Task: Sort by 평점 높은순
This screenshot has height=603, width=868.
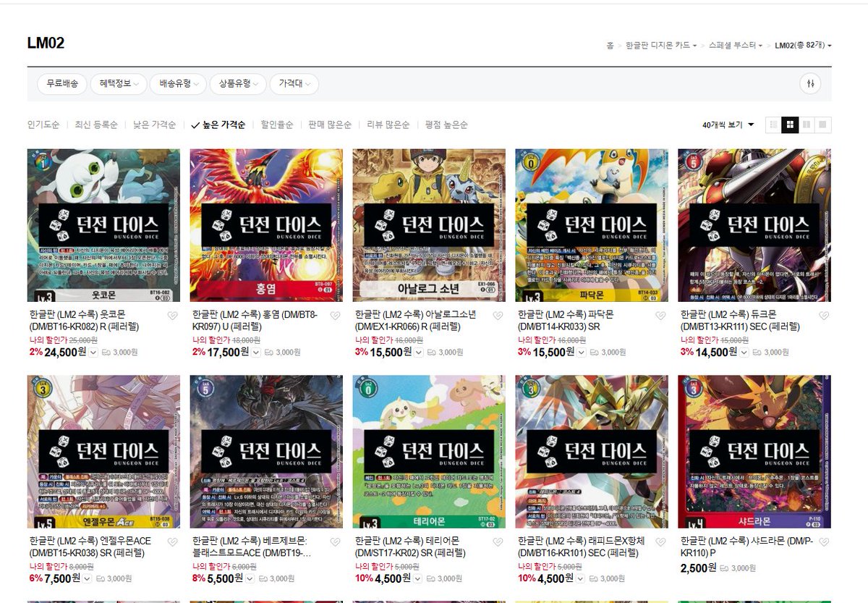Action: (x=446, y=125)
